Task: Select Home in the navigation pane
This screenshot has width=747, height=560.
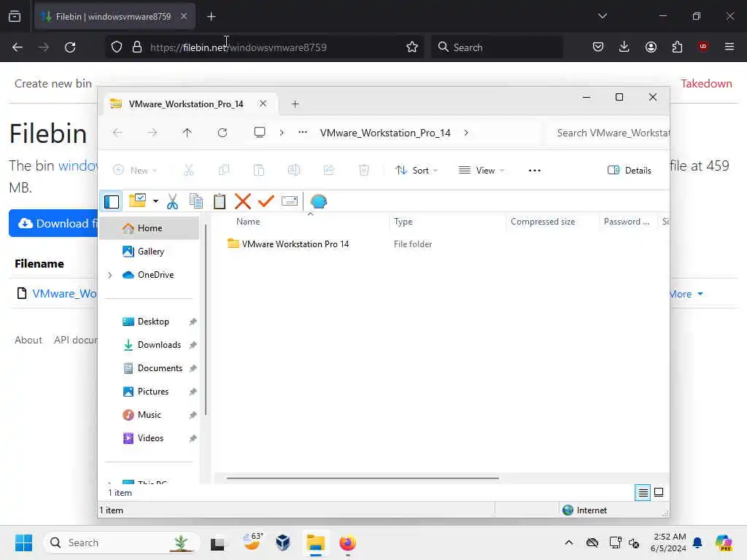Action: (150, 228)
